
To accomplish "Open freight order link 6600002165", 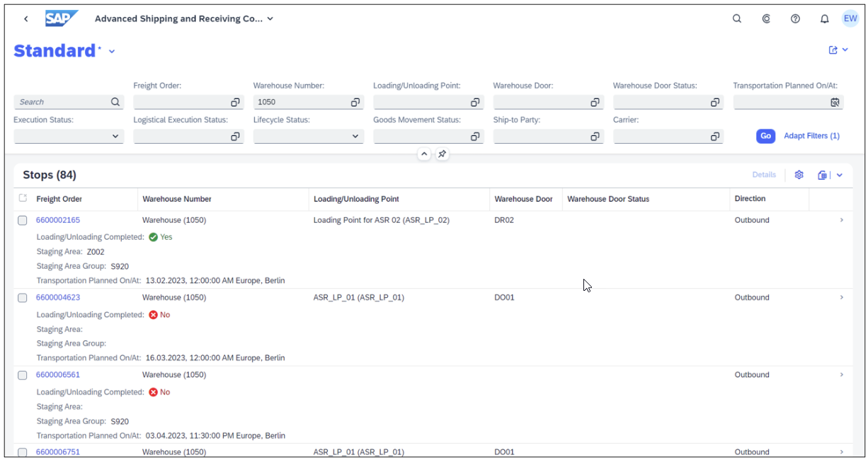I will tap(58, 220).
